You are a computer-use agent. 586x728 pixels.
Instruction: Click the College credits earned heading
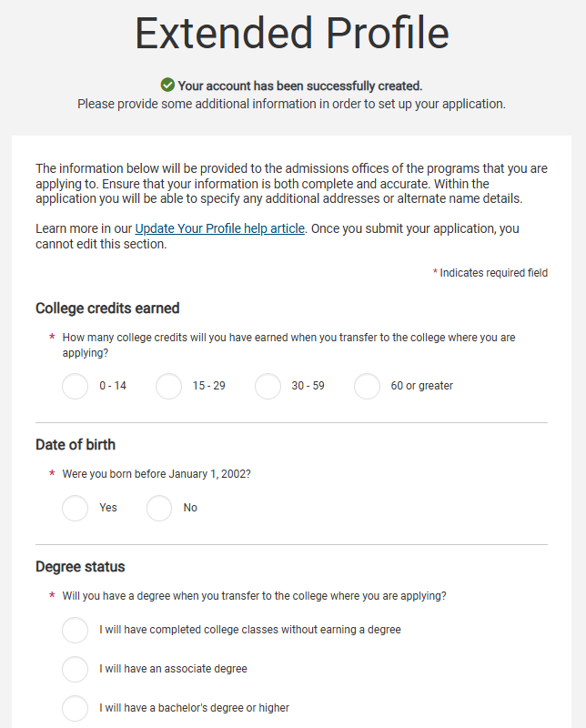[107, 308]
